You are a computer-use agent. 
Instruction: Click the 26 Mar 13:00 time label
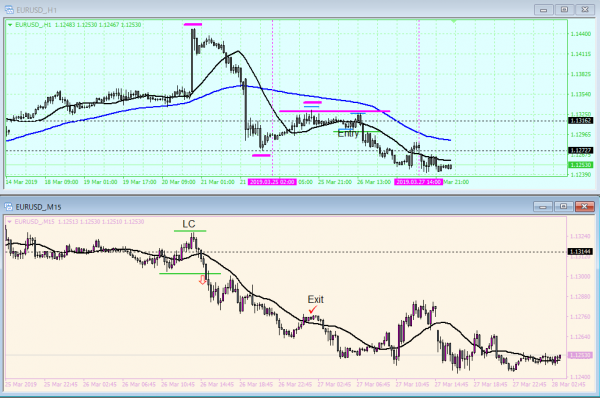pyautogui.click(x=374, y=182)
